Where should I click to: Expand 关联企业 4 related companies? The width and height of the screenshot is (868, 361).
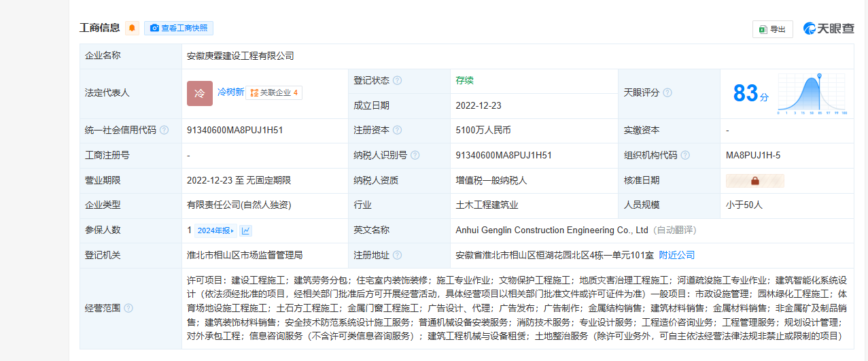point(274,92)
